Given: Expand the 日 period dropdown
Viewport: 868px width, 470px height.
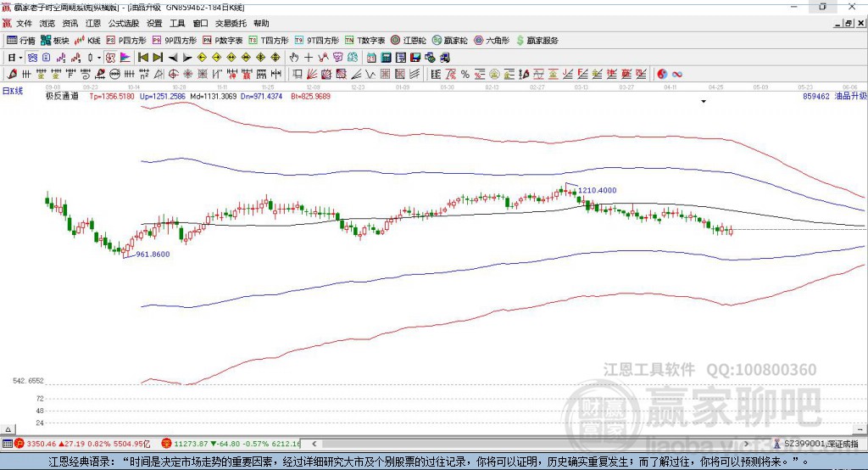Looking at the screenshot, I should 20,58.
